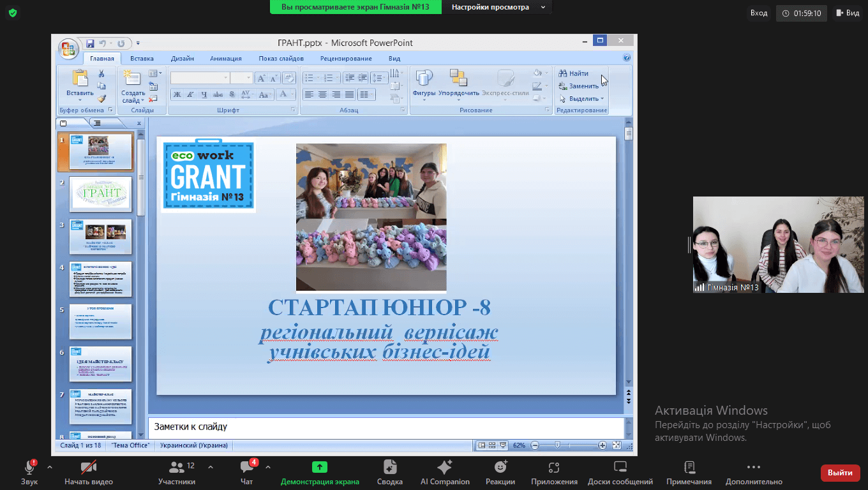Toggle Начать видео camera button
This screenshot has width=868, height=490.
coord(89,473)
